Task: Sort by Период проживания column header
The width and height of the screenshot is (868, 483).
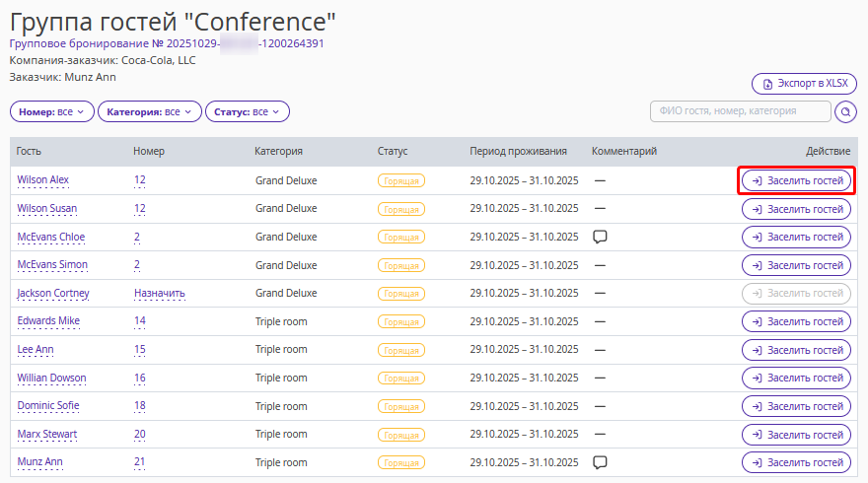Action: click(518, 152)
